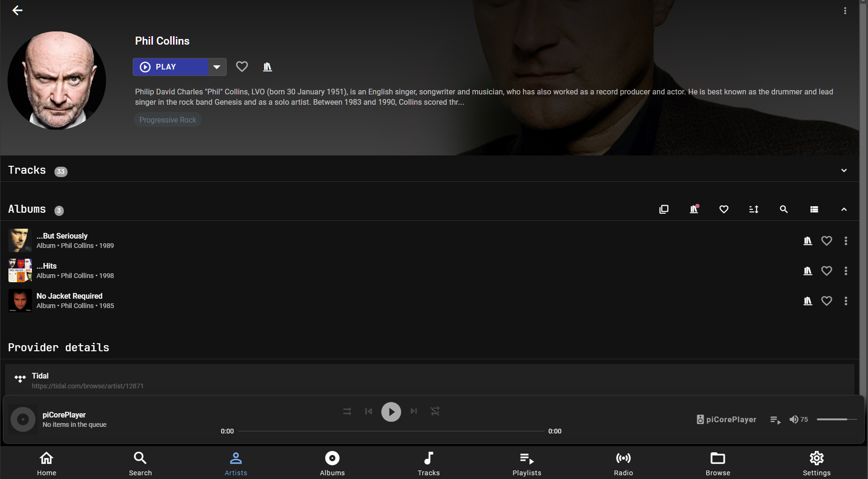
Task: Open the library filter icon with red badge
Action: tap(694, 209)
